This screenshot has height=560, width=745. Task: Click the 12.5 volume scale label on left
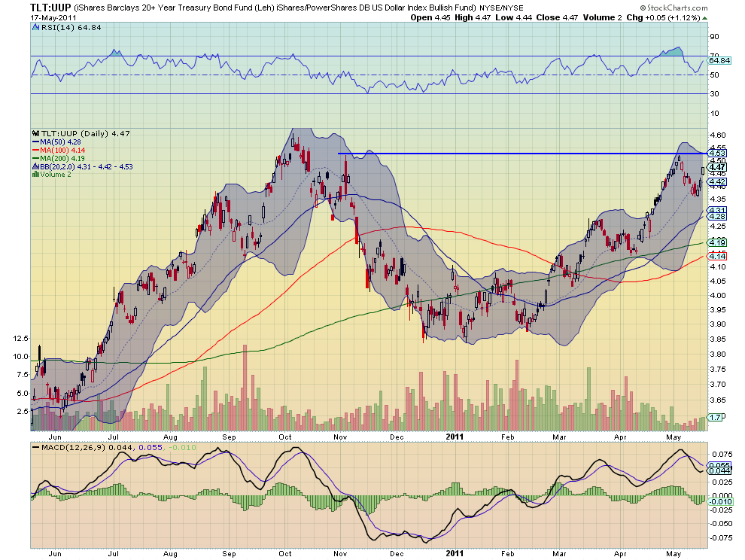click(21, 339)
